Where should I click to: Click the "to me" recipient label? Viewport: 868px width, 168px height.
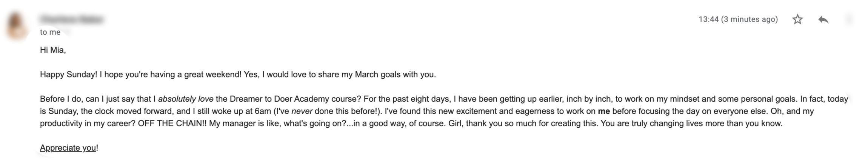point(50,32)
